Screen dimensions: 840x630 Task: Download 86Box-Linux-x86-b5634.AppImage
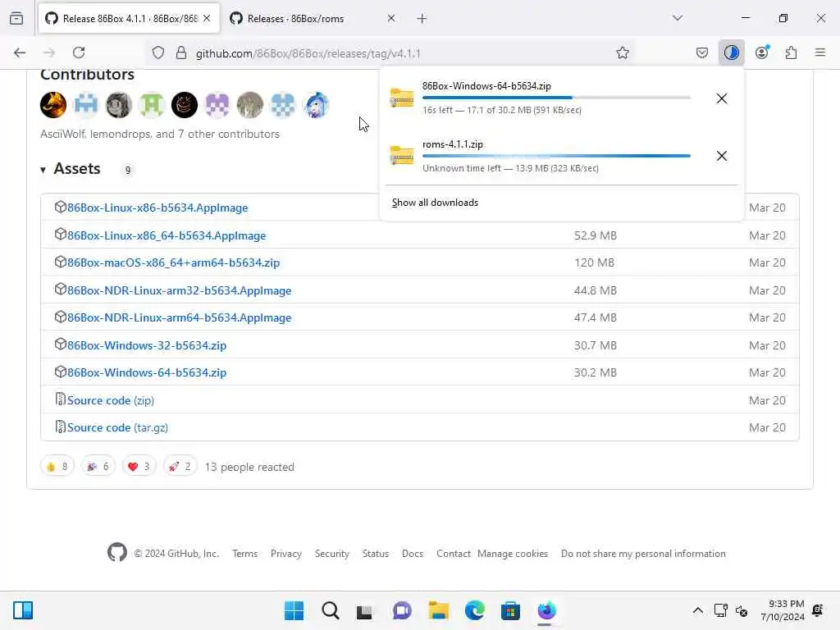click(x=157, y=208)
